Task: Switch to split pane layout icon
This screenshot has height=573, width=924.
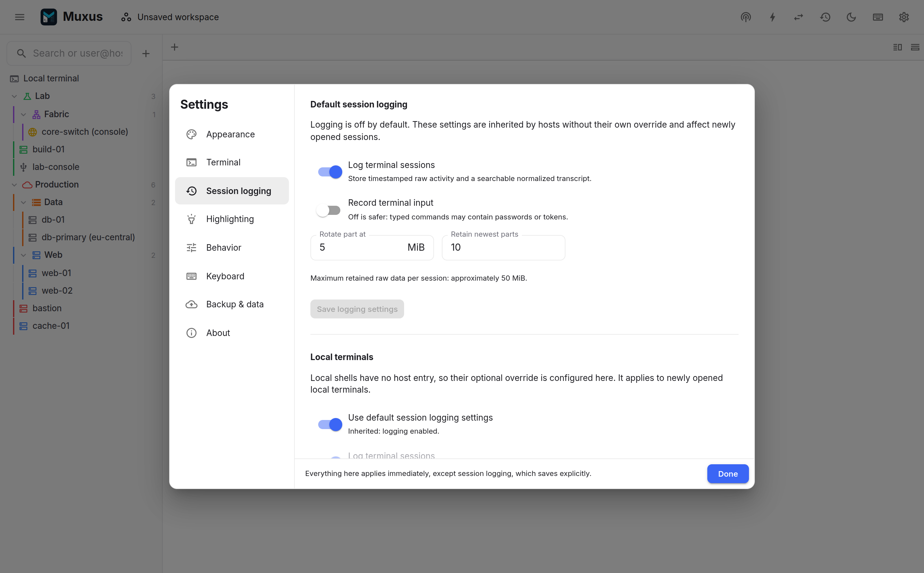Action: tap(898, 47)
